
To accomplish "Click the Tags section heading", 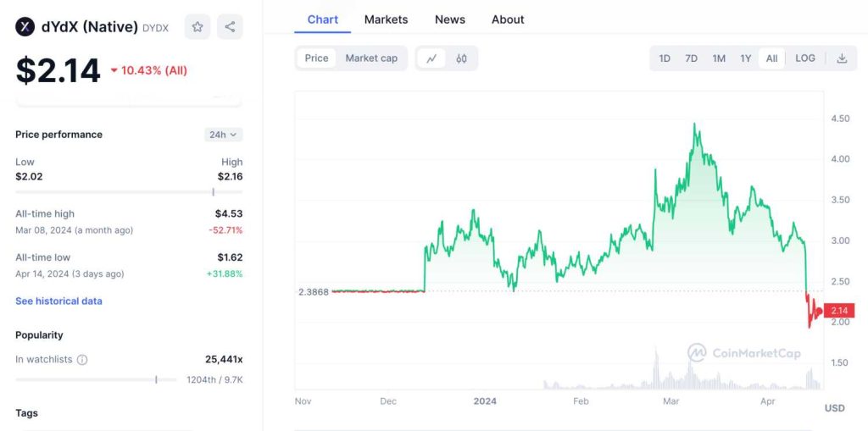I will pyautogui.click(x=26, y=413).
